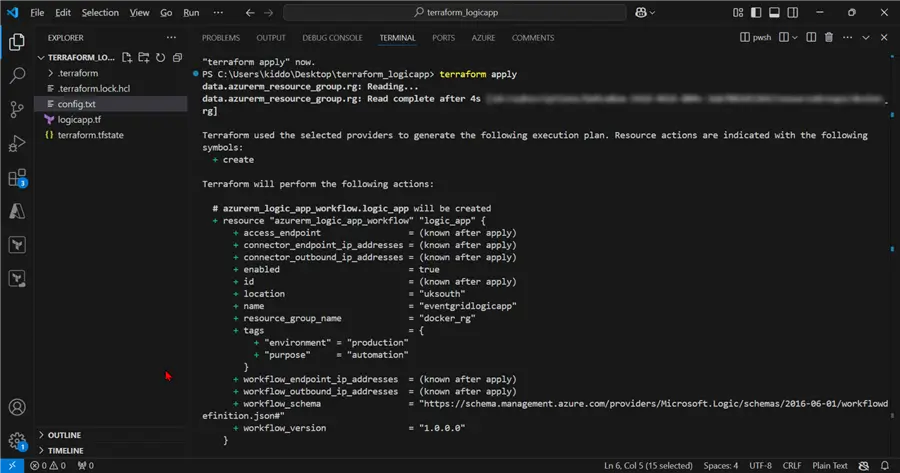
Task: Open the Source Control view
Action: pyautogui.click(x=17, y=109)
